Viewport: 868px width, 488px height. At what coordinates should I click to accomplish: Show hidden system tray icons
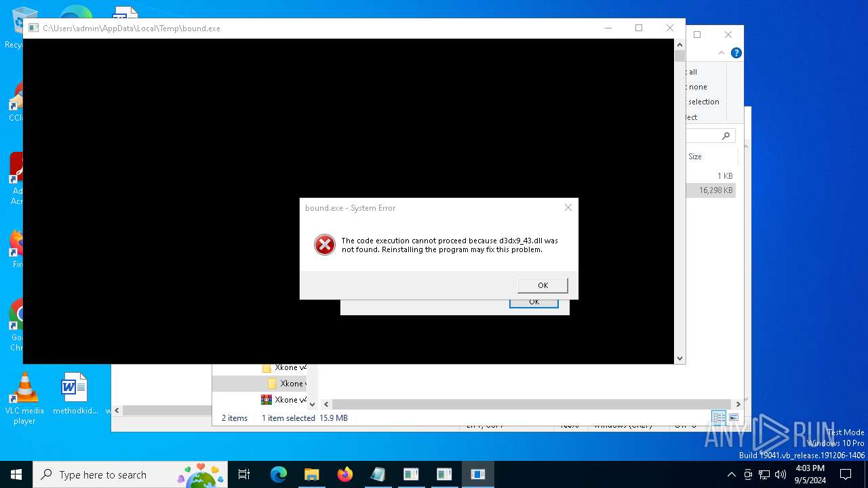click(731, 474)
